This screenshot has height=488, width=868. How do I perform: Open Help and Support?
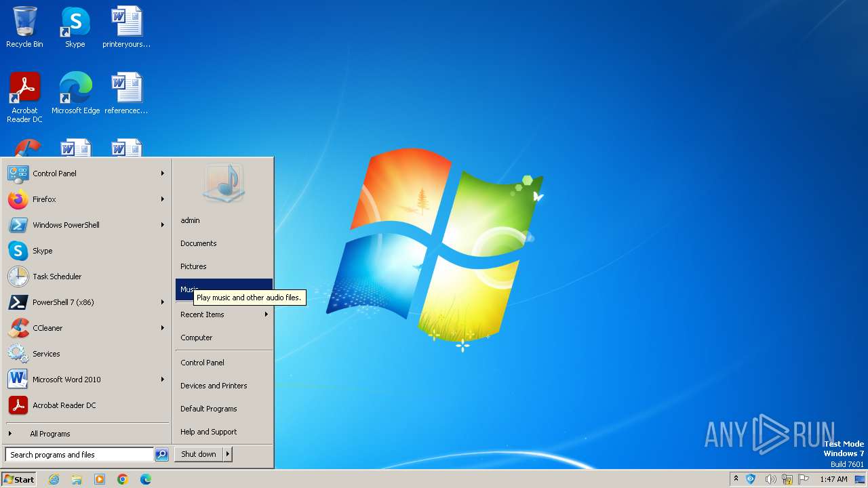click(224, 432)
